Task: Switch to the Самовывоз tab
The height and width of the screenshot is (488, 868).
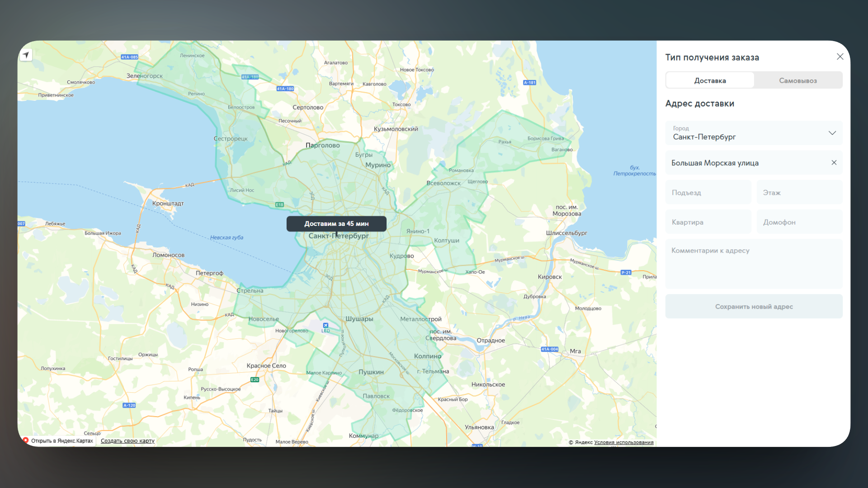Action: coord(797,80)
